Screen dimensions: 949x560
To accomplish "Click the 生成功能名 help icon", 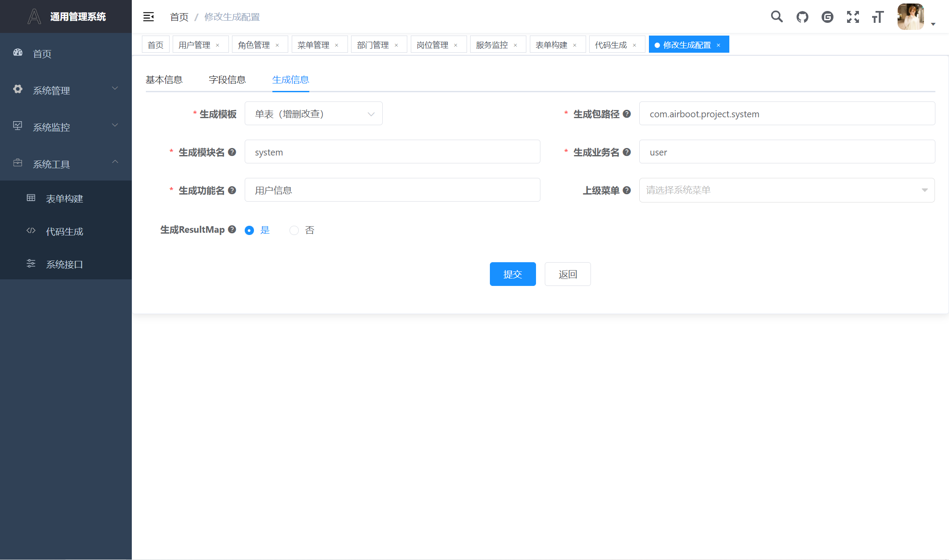I will coord(232,190).
